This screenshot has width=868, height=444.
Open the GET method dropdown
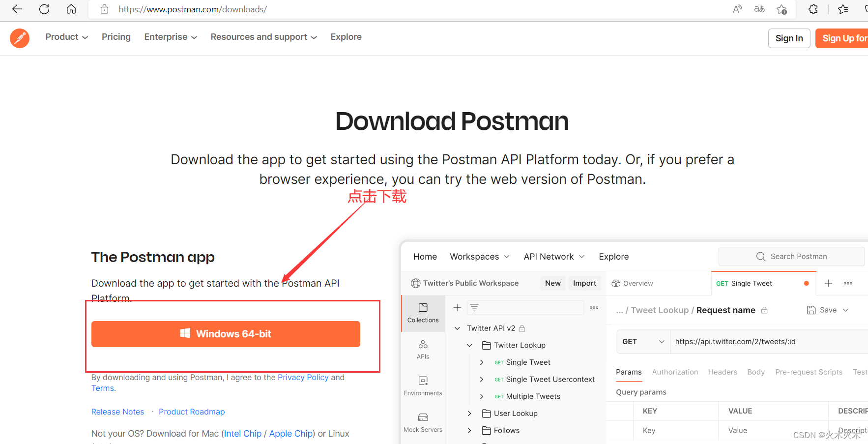[643, 341]
